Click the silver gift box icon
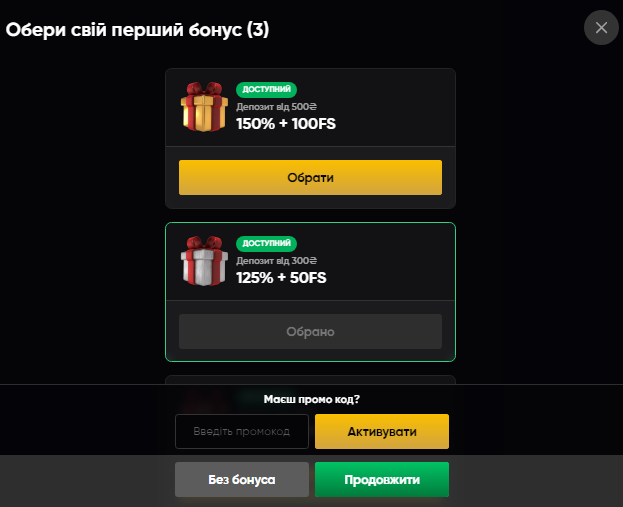The width and height of the screenshot is (623, 507). (x=204, y=261)
